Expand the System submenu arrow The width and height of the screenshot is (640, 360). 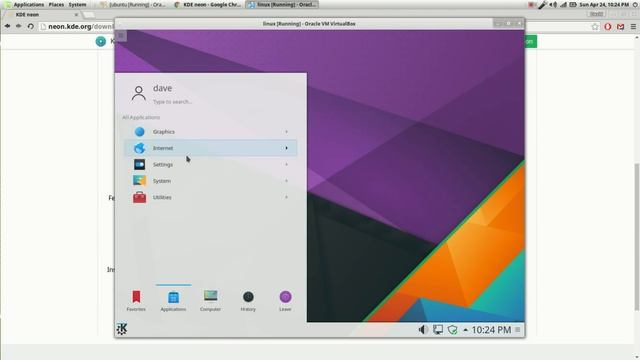point(287,180)
